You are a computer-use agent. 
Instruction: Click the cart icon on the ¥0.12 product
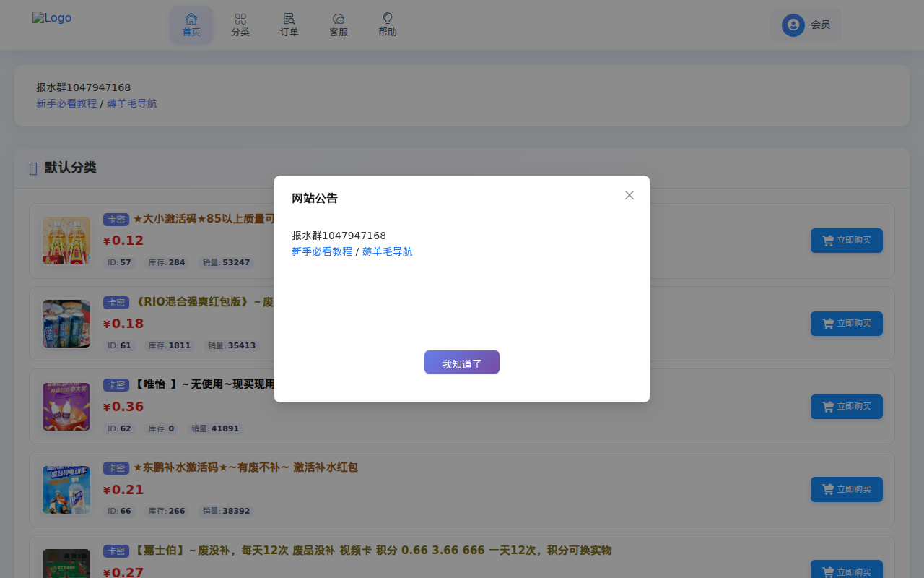pos(827,241)
